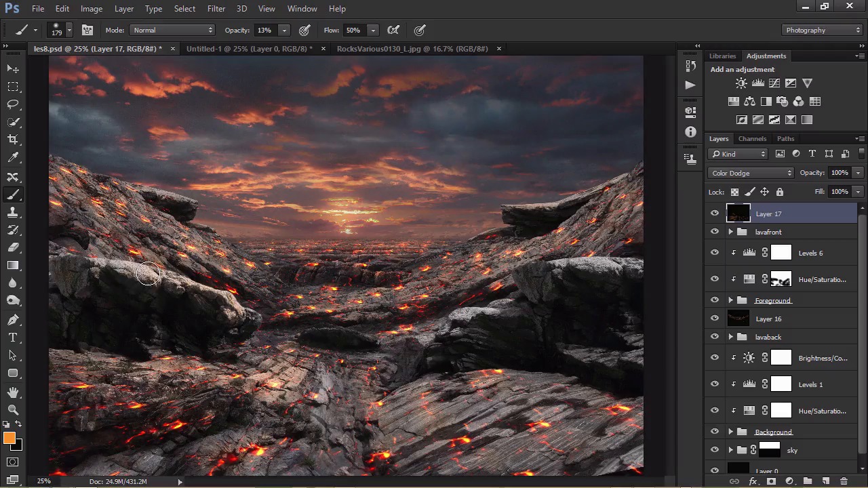Select the Rectangle shape tool
Viewport: 868px width, 488px height.
(13, 373)
